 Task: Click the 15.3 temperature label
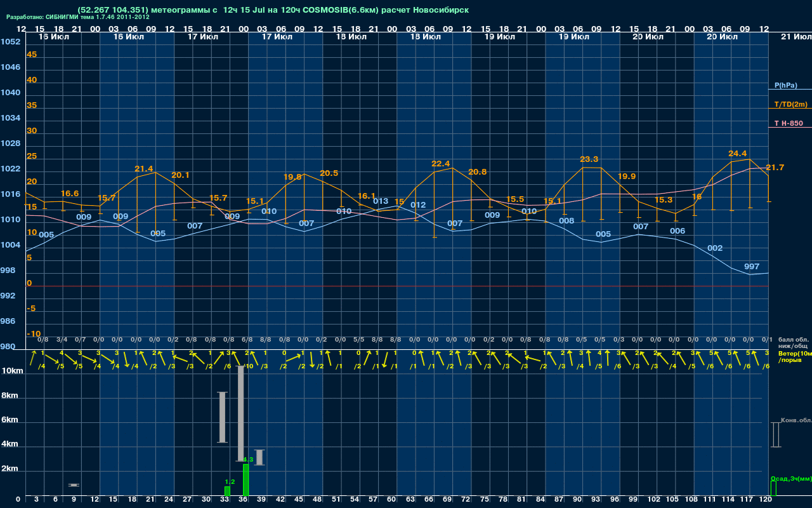pos(663,199)
